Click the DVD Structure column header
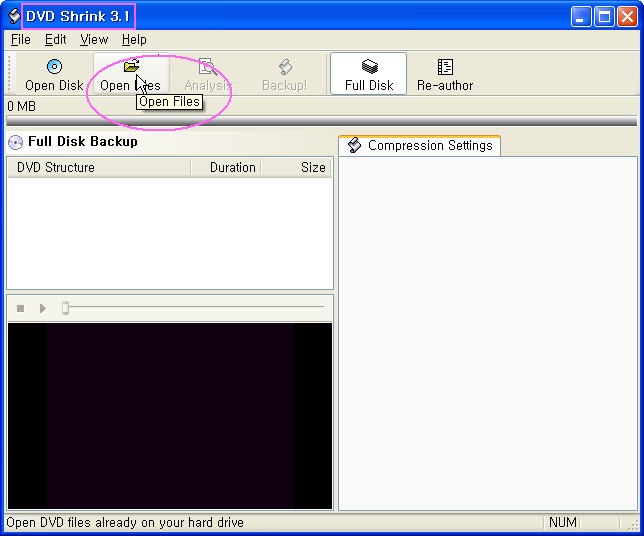The height and width of the screenshot is (536, 644). (99, 168)
